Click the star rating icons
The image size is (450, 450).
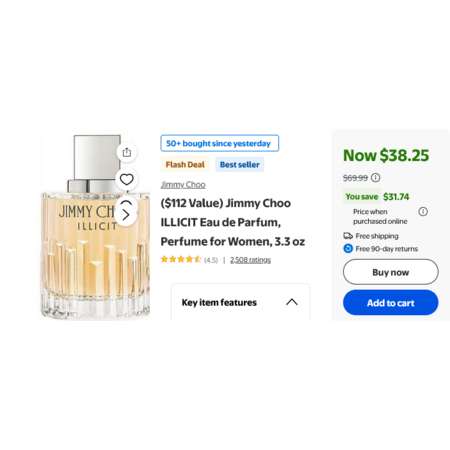point(181,259)
